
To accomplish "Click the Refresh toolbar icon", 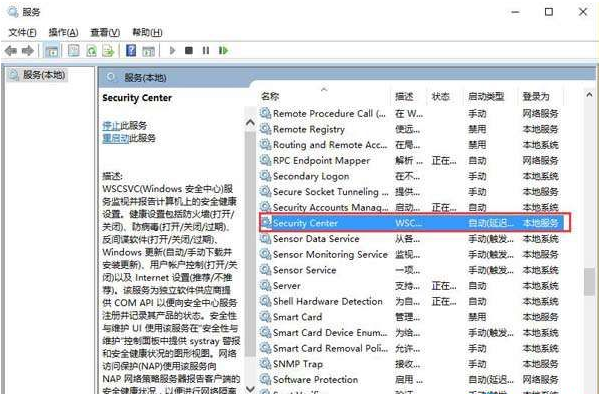I will (91, 50).
